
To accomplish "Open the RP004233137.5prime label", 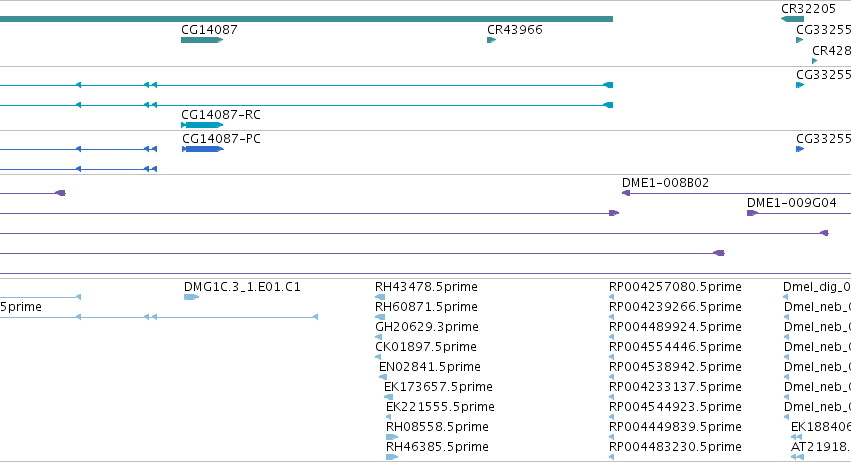I will [x=675, y=387].
